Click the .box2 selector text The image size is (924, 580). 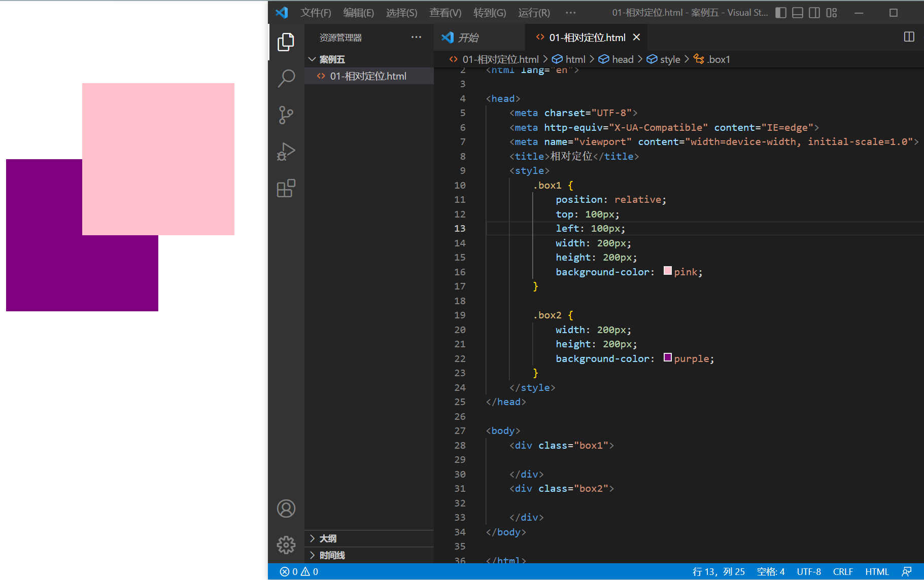point(547,315)
